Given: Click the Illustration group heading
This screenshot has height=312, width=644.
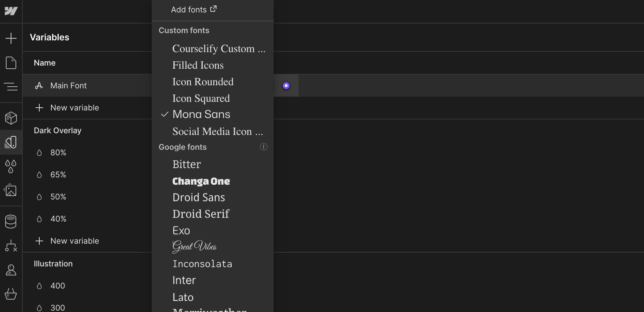Looking at the screenshot, I should [53, 264].
